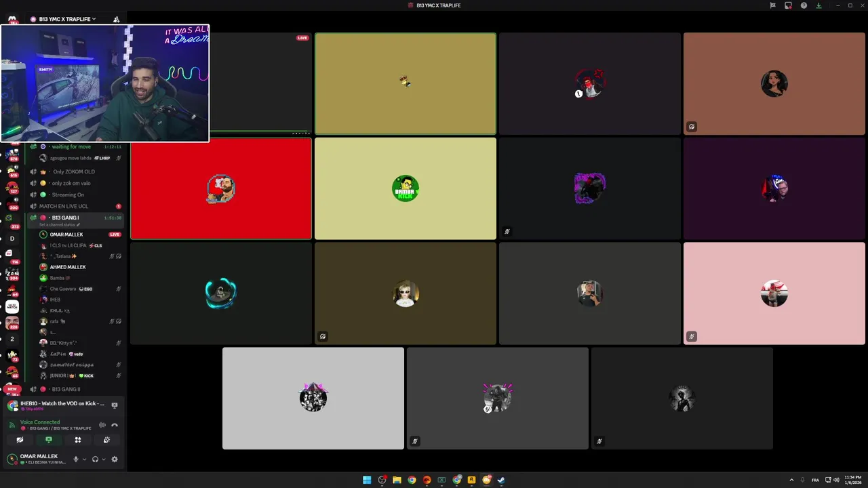
Task: Open the Valo Match server icon
Action: [x=12, y=307]
